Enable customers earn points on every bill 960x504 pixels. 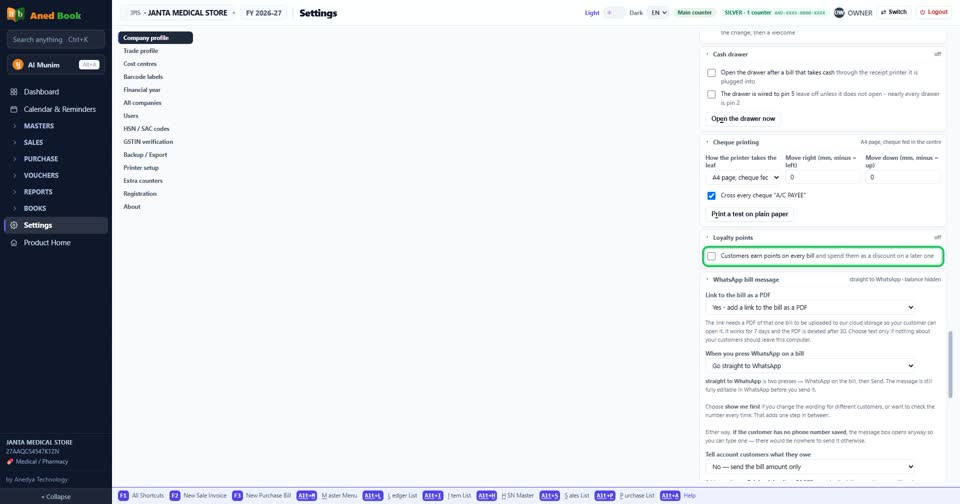tap(711, 256)
